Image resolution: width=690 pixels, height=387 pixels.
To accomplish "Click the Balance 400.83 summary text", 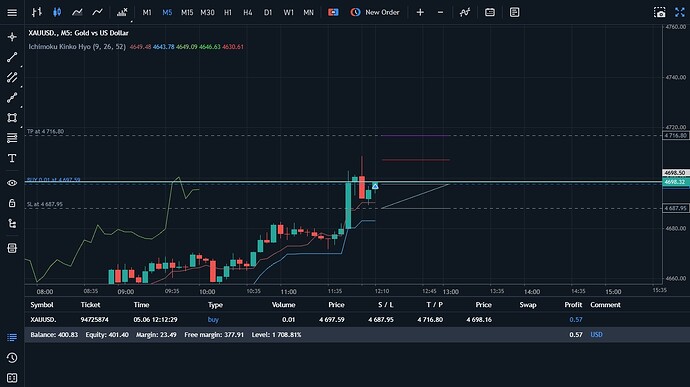I will 54,335.
